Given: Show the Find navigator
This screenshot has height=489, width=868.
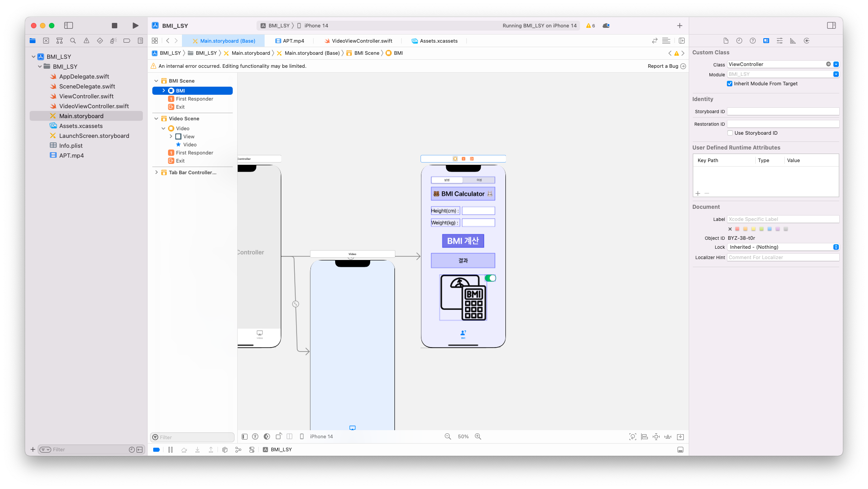Looking at the screenshot, I should 73,41.
